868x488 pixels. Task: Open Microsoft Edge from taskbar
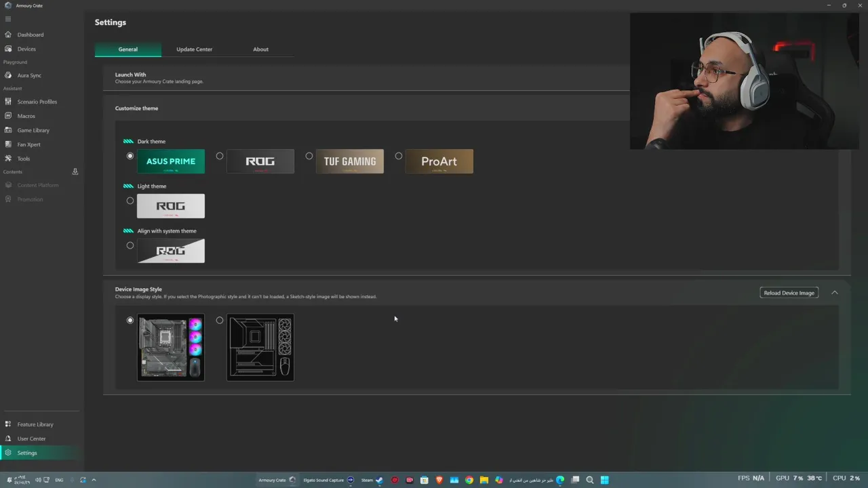[x=560, y=480]
